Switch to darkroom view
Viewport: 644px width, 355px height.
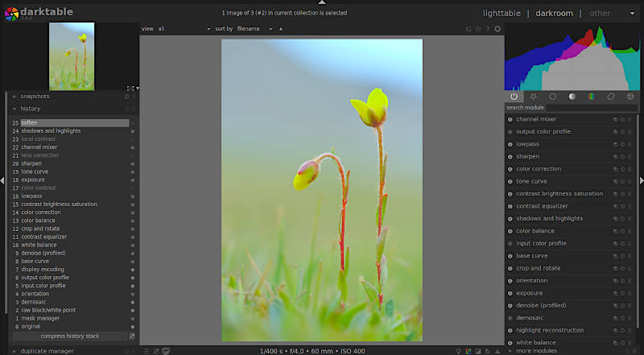(554, 14)
